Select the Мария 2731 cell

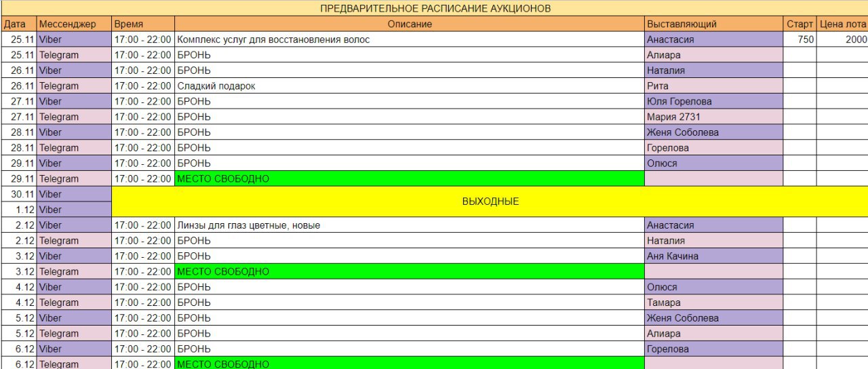[714, 117]
